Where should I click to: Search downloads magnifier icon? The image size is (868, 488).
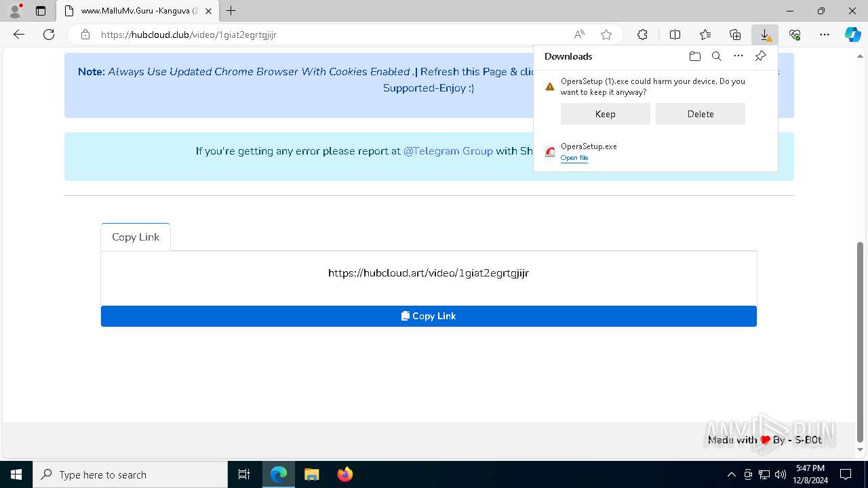[x=716, y=56]
